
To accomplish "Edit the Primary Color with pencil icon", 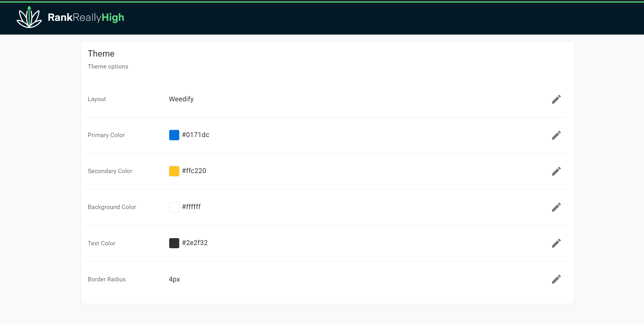I will (556, 135).
